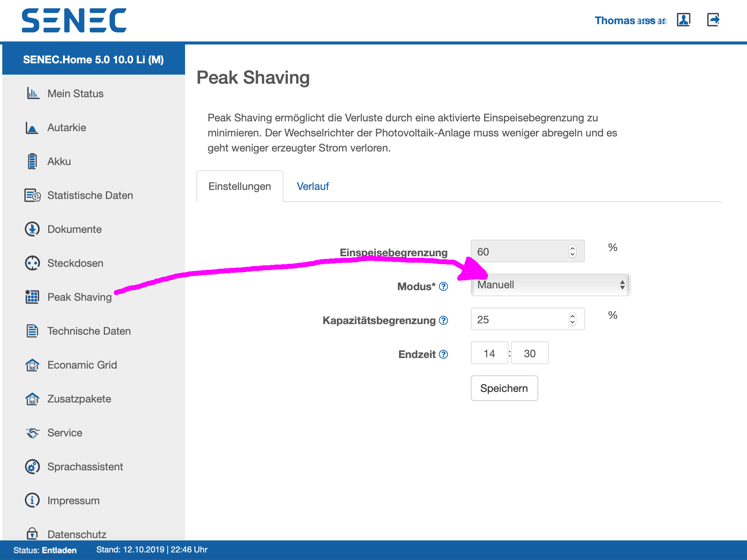The width and height of the screenshot is (747, 560).
Task: Click the Technische Daten document icon
Action: point(32,331)
